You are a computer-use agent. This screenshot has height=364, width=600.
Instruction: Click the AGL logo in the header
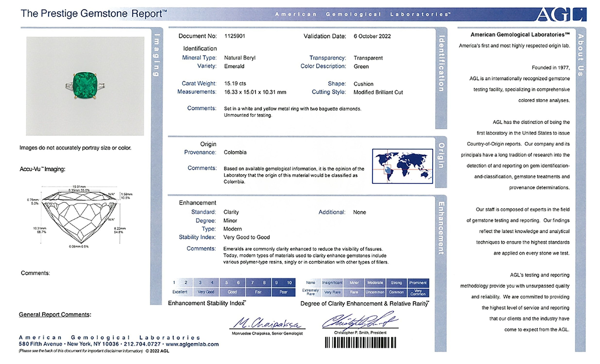561,15
